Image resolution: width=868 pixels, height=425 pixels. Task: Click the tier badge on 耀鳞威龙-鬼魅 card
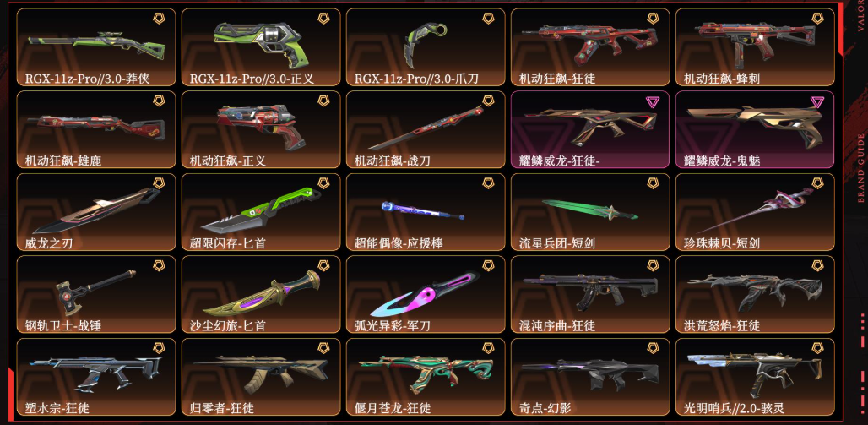click(817, 101)
